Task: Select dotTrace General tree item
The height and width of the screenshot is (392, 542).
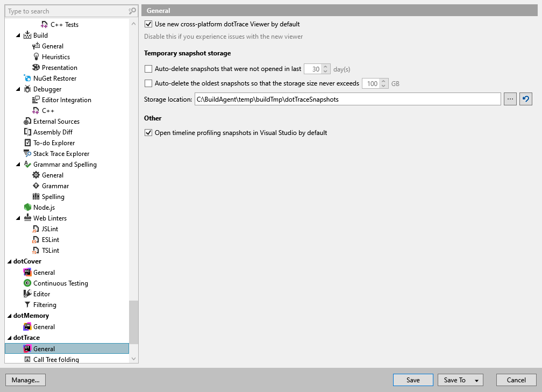Action: click(67, 348)
